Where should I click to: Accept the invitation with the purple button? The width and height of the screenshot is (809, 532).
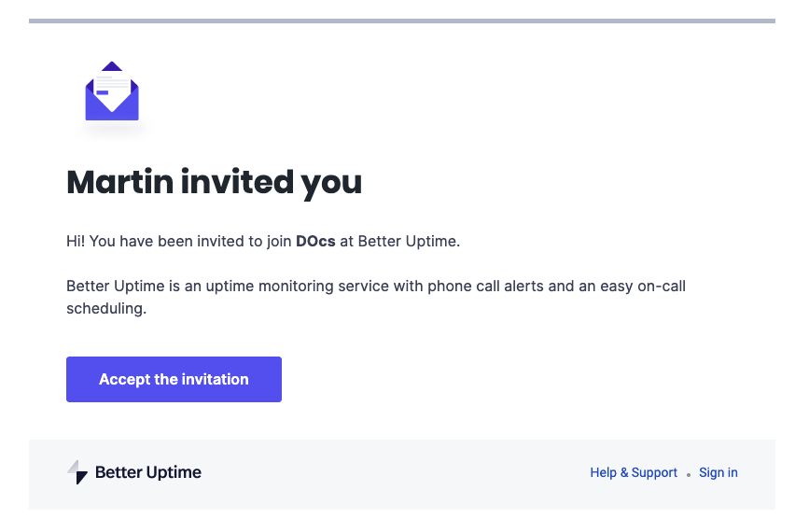tap(174, 379)
